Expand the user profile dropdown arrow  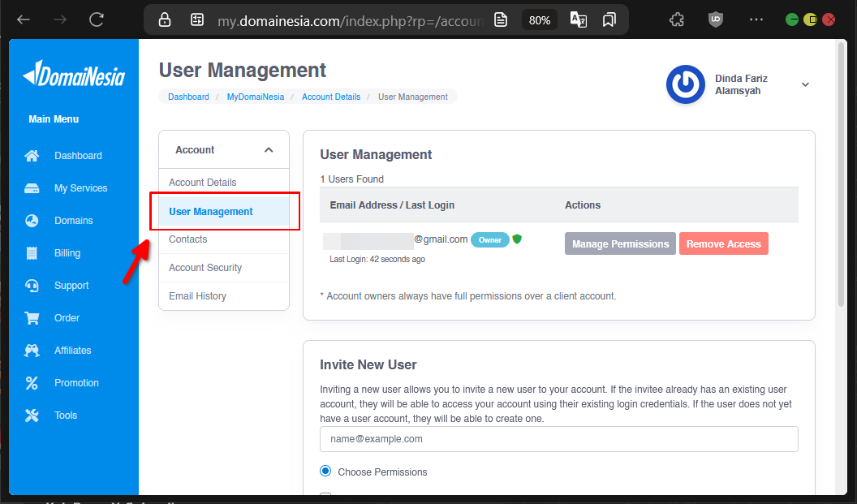pyautogui.click(x=805, y=84)
